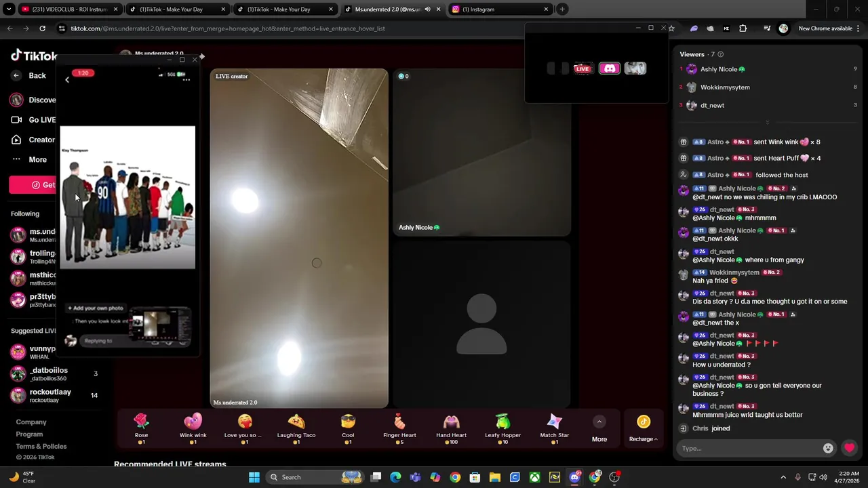Open File Explorer from taskbar
Viewport: 868px width, 488px height.
[x=495, y=477]
